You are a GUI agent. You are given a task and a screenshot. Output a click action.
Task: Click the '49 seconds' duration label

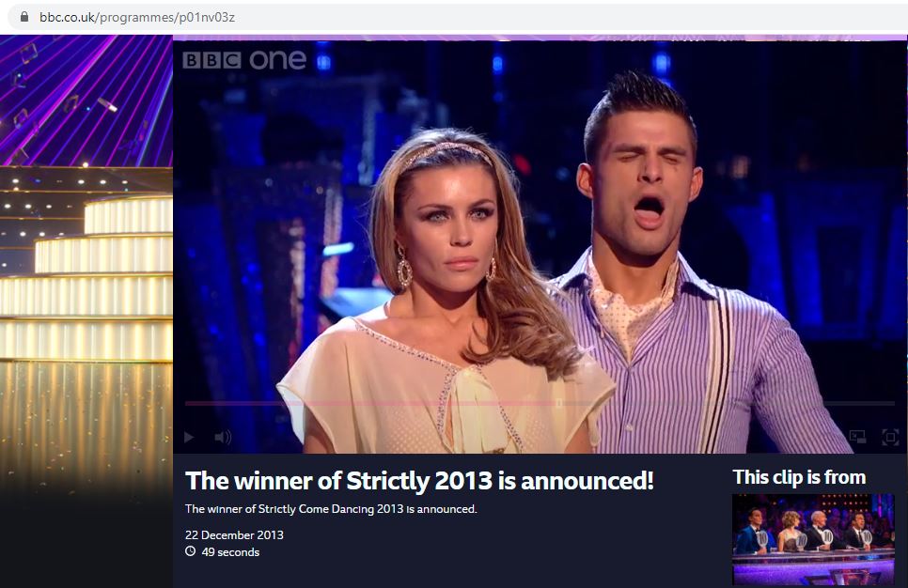tap(230, 552)
